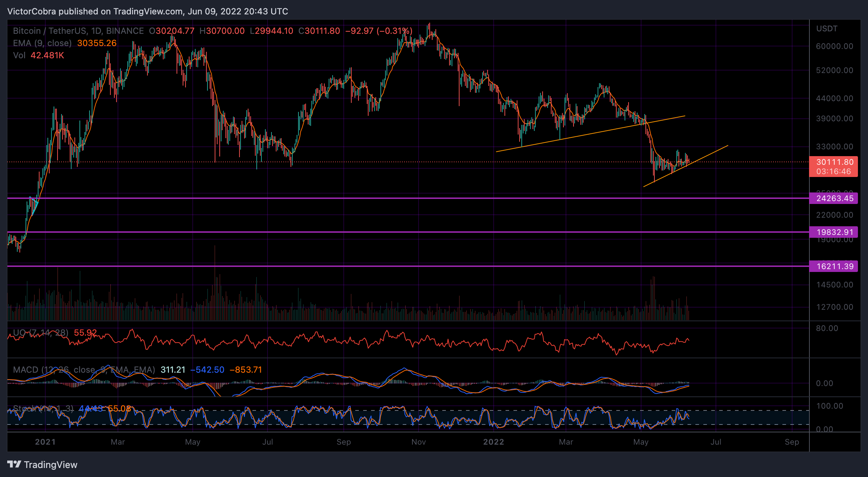Click the 14500.00 price scale label
Screen dimensions: 868x477
835,285
